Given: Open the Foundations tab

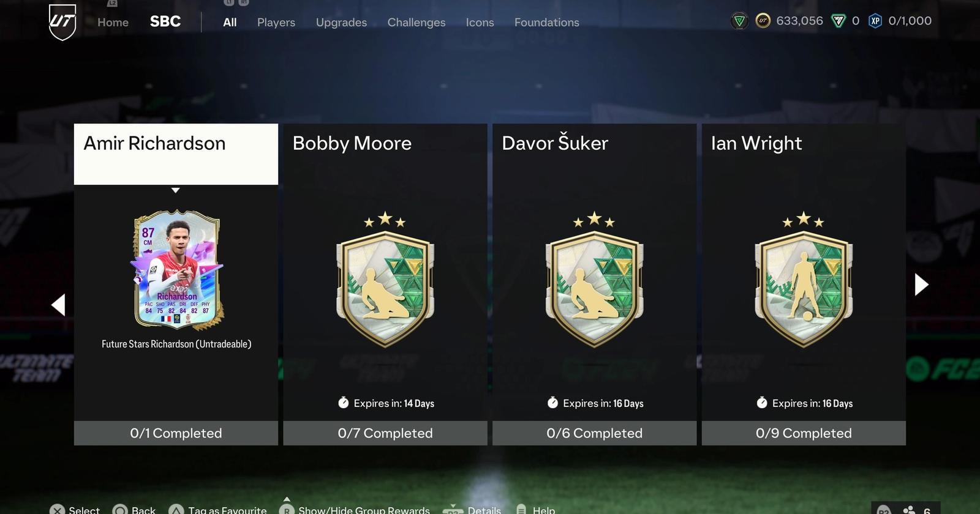Looking at the screenshot, I should point(547,23).
